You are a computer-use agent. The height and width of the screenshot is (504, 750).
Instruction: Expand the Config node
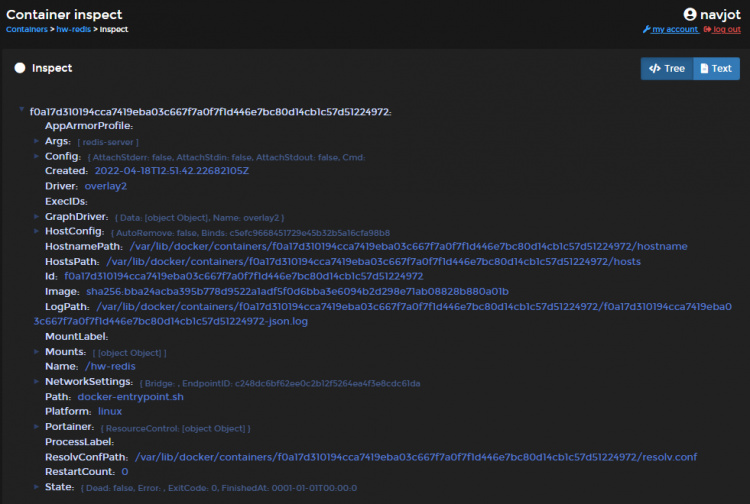[37, 156]
